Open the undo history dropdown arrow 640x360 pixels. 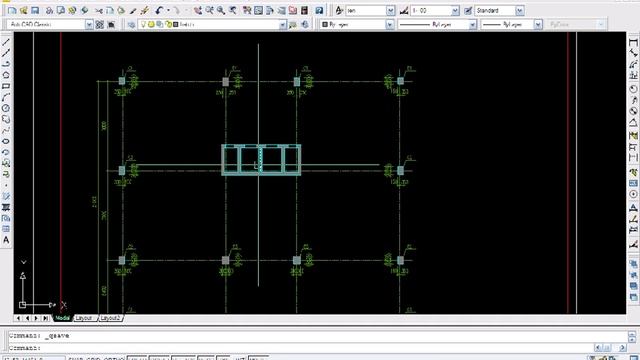pos(168,11)
